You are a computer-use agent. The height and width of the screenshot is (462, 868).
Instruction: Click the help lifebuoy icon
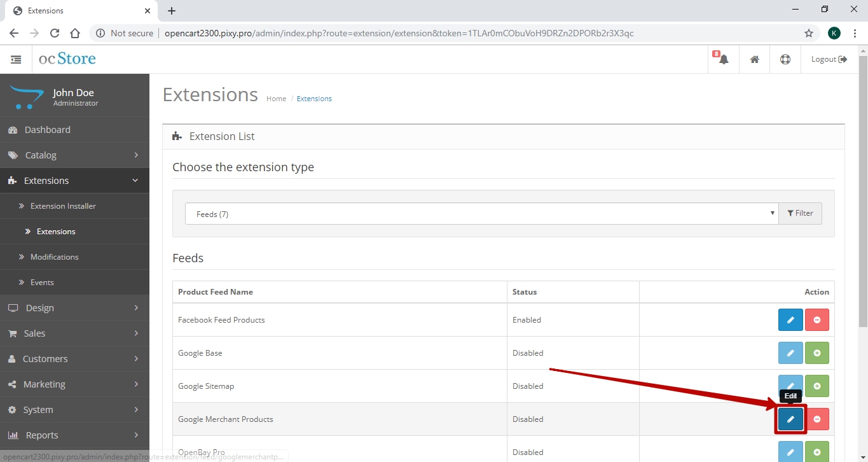tap(785, 59)
